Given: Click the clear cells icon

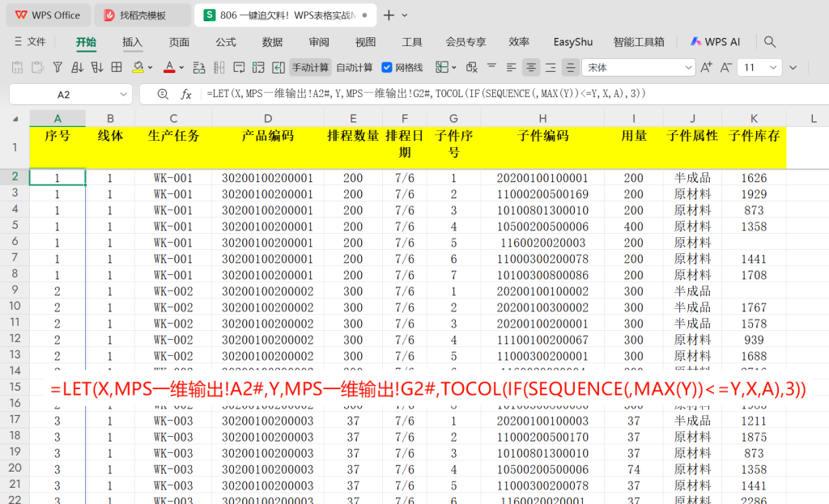Looking at the screenshot, I should pyautogui.click(x=472, y=68).
